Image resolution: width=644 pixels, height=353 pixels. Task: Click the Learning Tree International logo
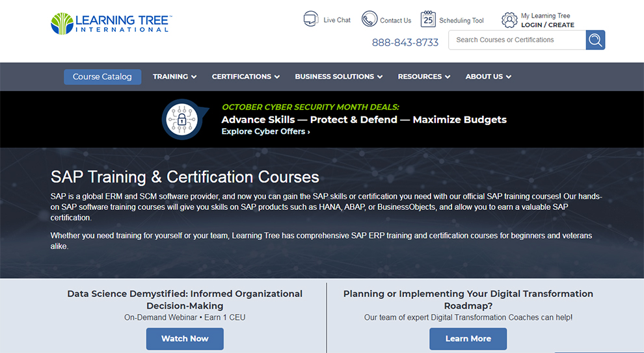pyautogui.click(x=111, y=23)
